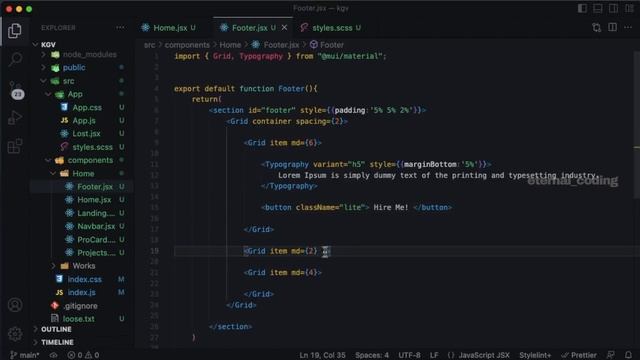Open the Extensions view
The height and width of the screenshot is (360, 640).
[15, 146]
